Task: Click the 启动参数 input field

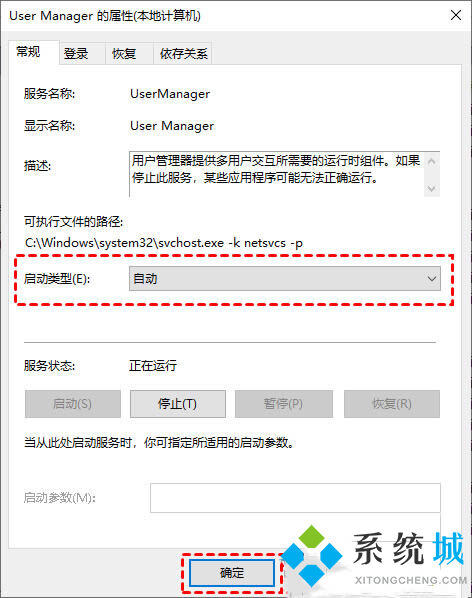Action: 295,498
